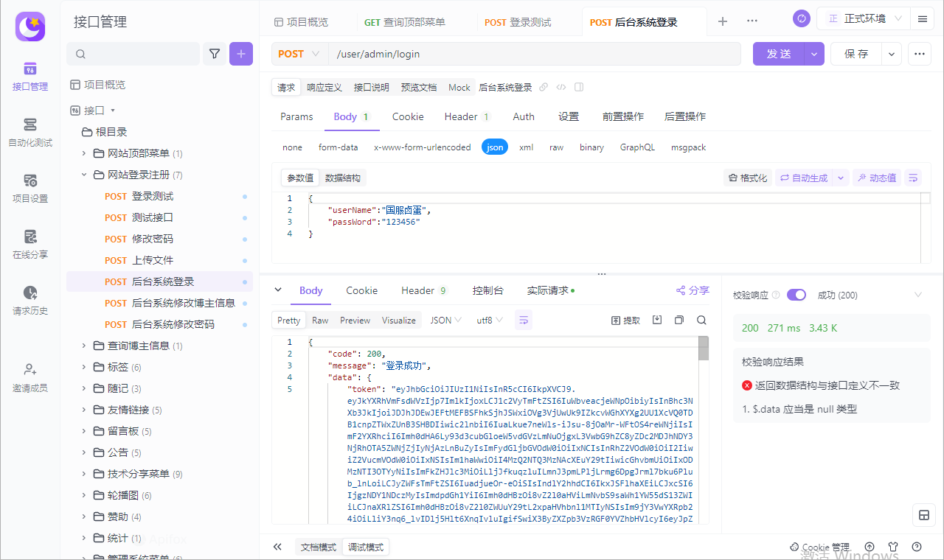Select the form-data body type
944x560 pixels.
[x=339, y=147]
